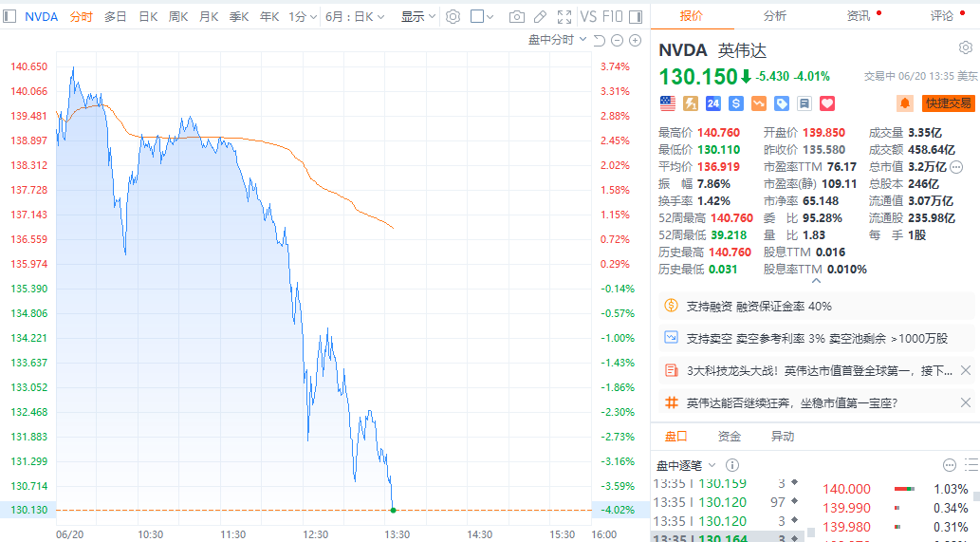Take a chart screenshot with camera icon

[x=517, y=17]
